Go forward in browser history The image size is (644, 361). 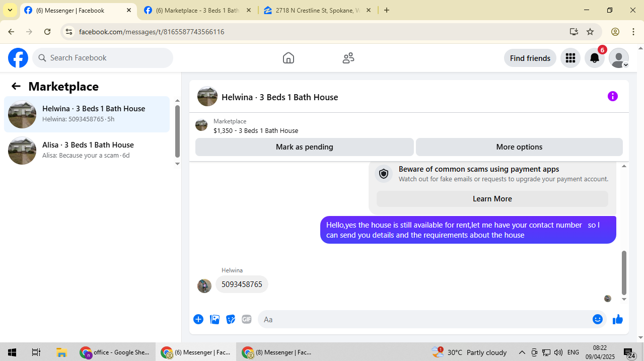29,32
